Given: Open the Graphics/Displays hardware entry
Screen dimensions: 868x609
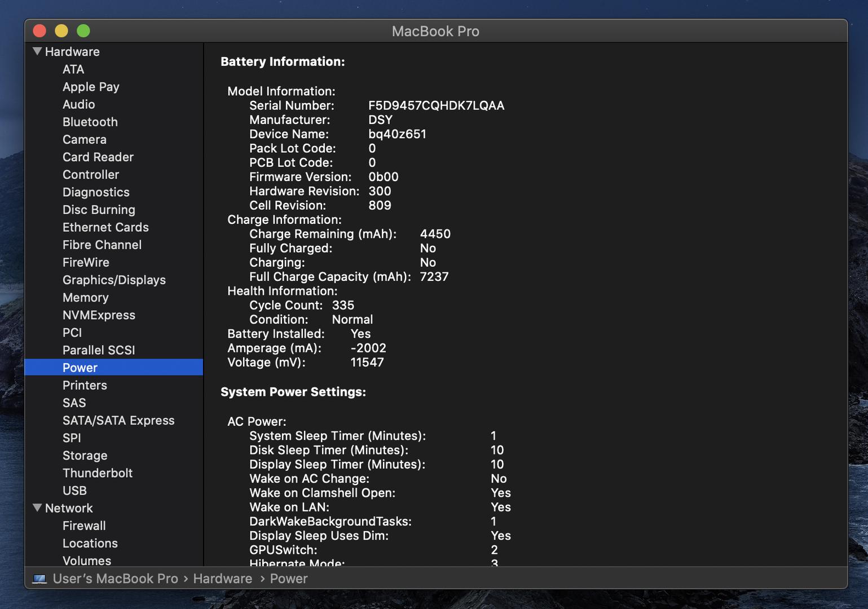Looking at the screenshot, I should pos(114,280).
